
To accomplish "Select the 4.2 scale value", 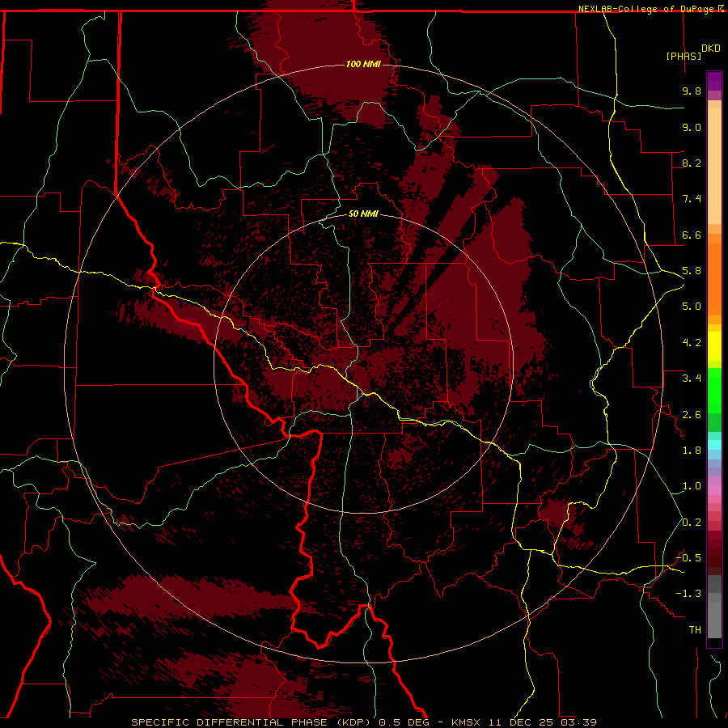I will (692, 343).
